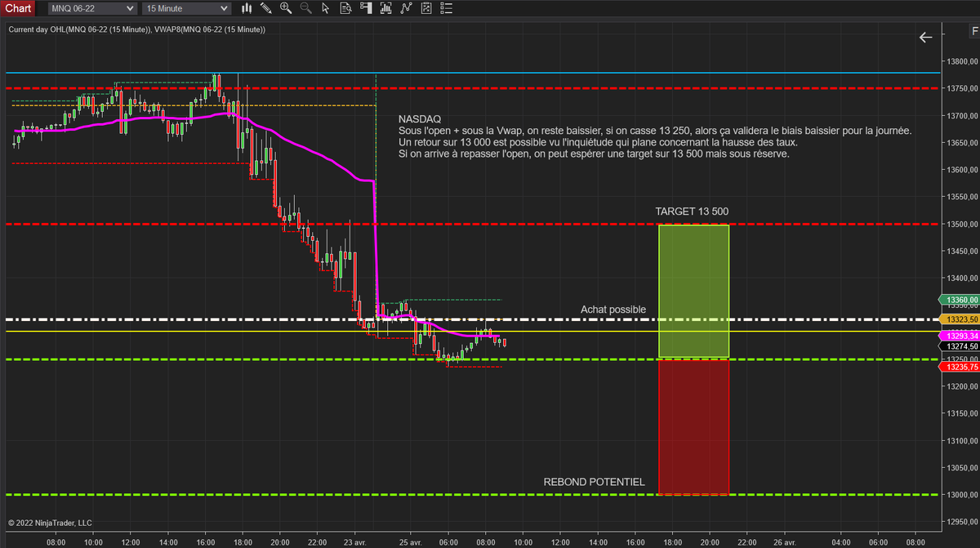Open the indicators icon
This screenshot has height=548, width=980.
pyautogui.click(x=385, y=8)
